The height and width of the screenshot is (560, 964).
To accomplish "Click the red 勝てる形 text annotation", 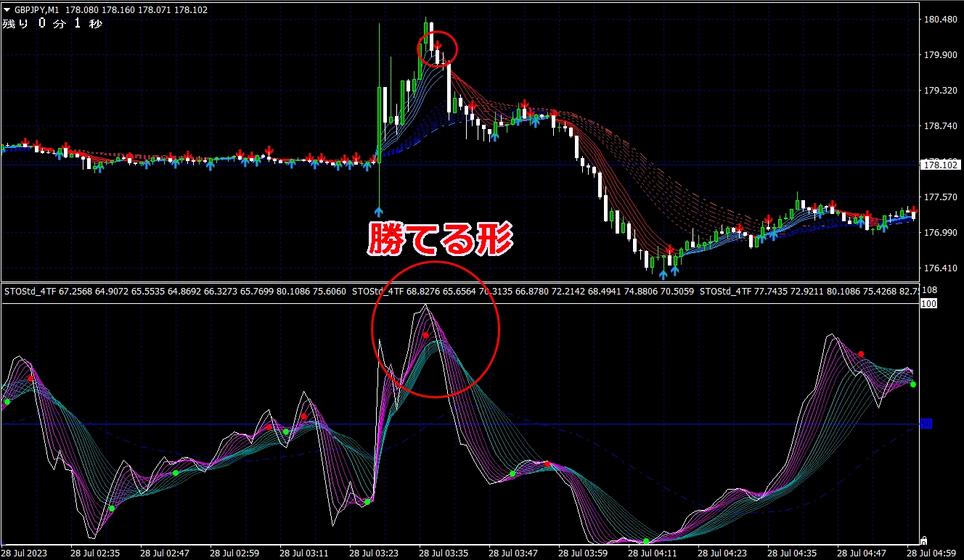I will click(440, 239).
